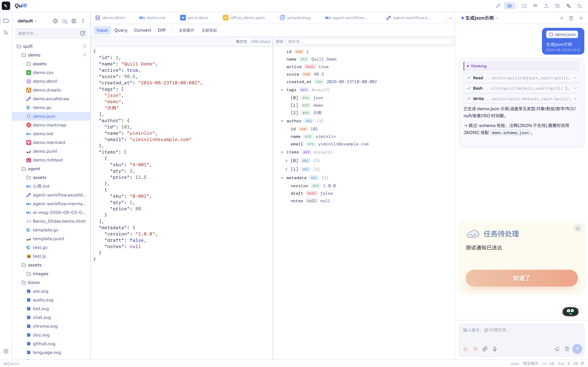Viewport: 588px width, 367px height.
Task: Click the robot agent icon in chat input
Action: (465, 349)
